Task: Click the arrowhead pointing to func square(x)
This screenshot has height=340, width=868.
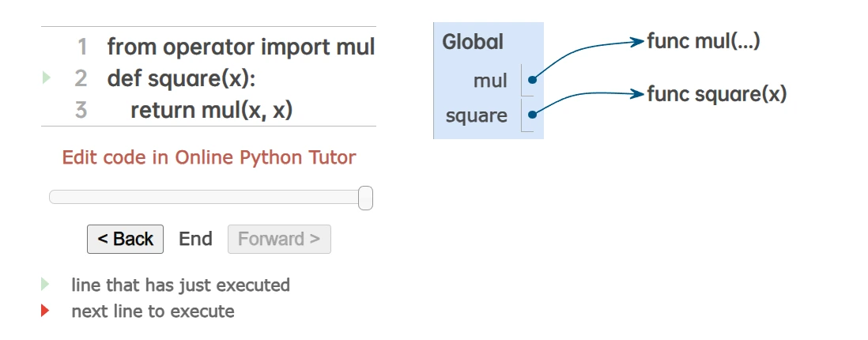Action: [638, 94]
